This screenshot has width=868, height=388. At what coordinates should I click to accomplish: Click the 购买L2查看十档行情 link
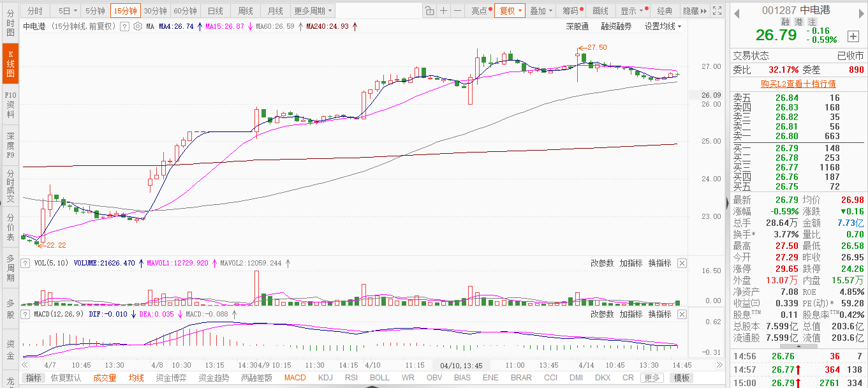(x=798, y=84)
